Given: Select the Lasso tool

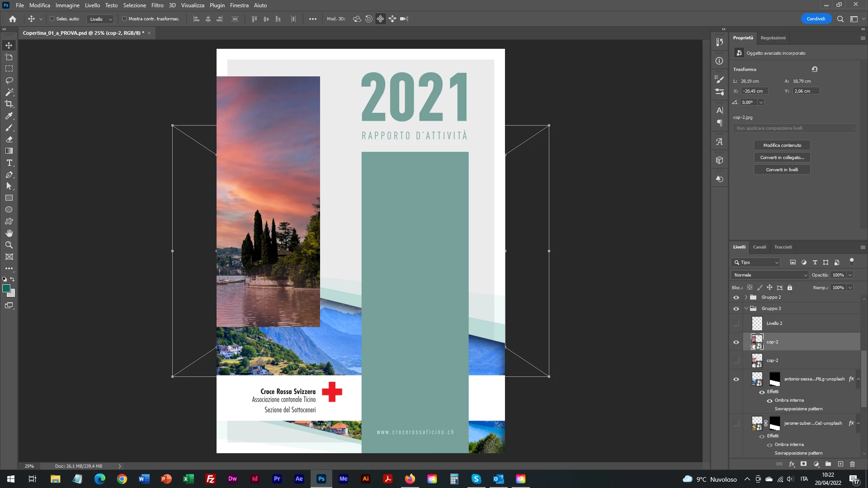Looking at the screenshot, I should click(x=9, y=80).
